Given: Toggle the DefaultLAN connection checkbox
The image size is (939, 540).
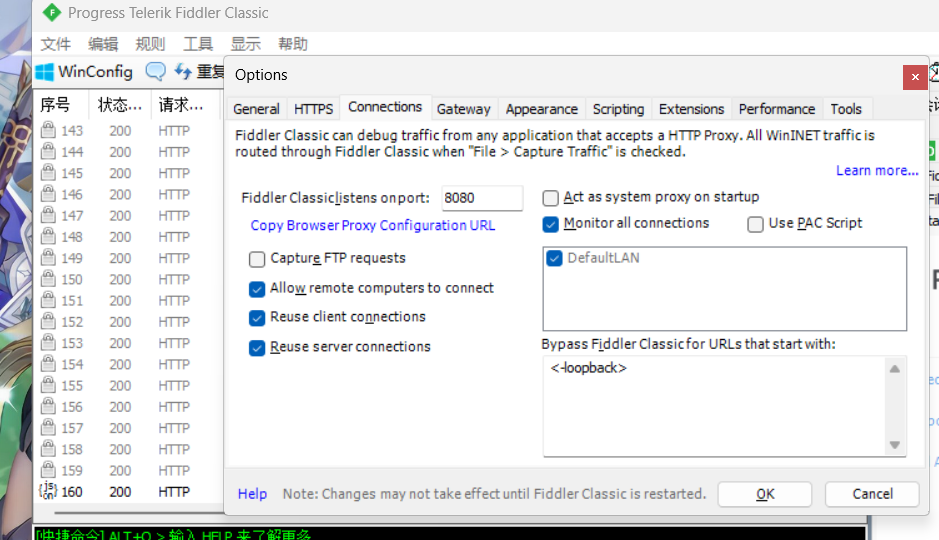Looking at the screenshot, I should pyautogui.click(x=554, y=258).
